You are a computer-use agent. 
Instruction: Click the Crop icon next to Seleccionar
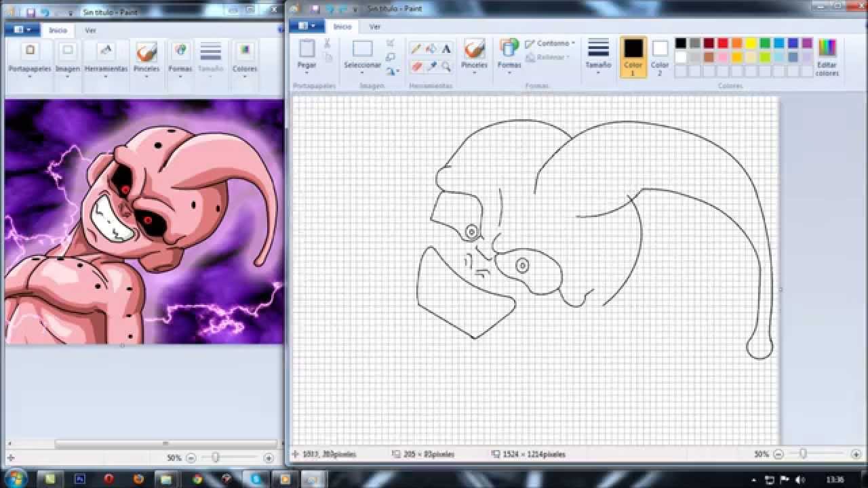pyautogui.click(x=391, y=43)
